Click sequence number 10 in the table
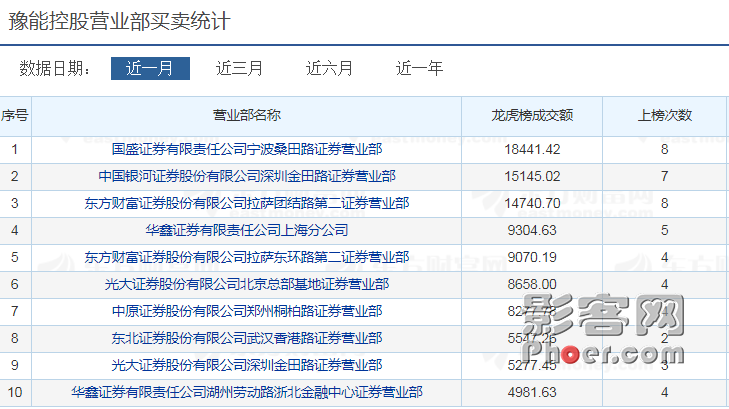Image resolution: width=729 pixels, height=409 pixels. (14, 392)
